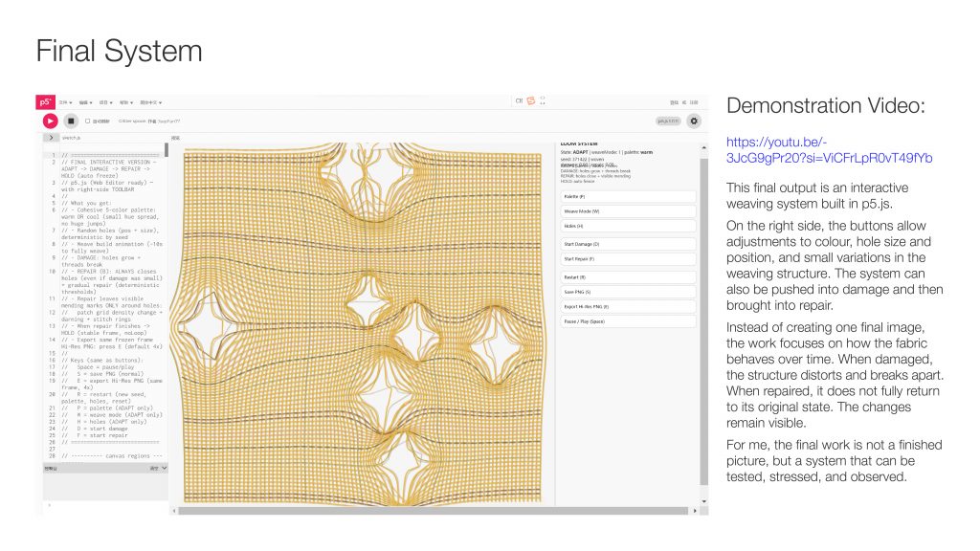Open the first File menu dropdown

(x=66, y=101)
